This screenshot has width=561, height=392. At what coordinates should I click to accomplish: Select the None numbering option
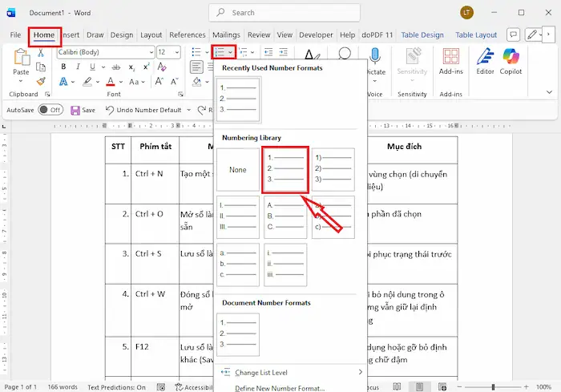point(237,170)
